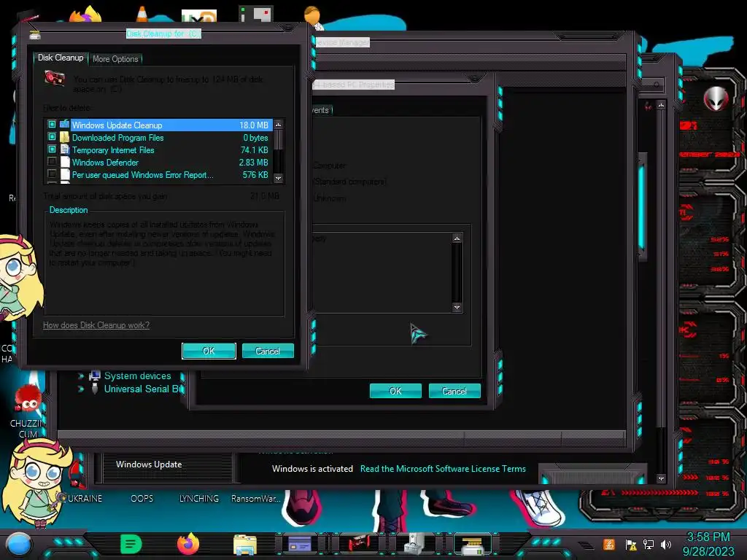Select the Windows Update Cleanup row

click(171, 125)
